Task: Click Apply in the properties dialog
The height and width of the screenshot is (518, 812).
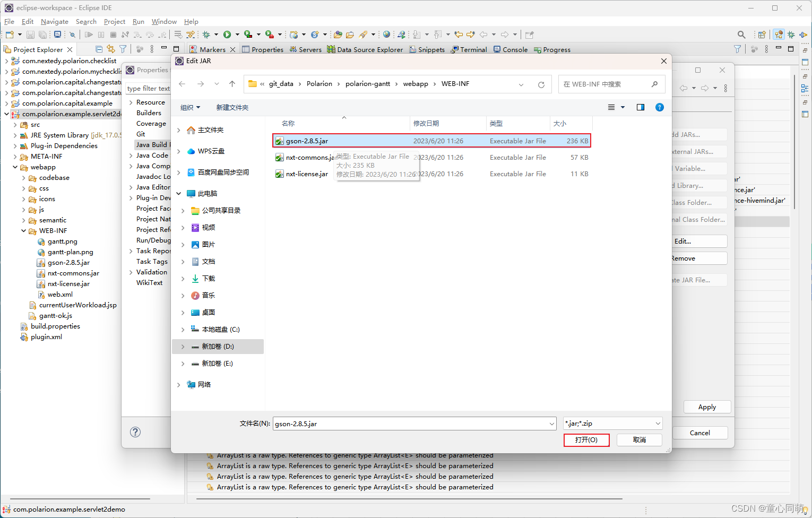Action: tap(707, 407)
